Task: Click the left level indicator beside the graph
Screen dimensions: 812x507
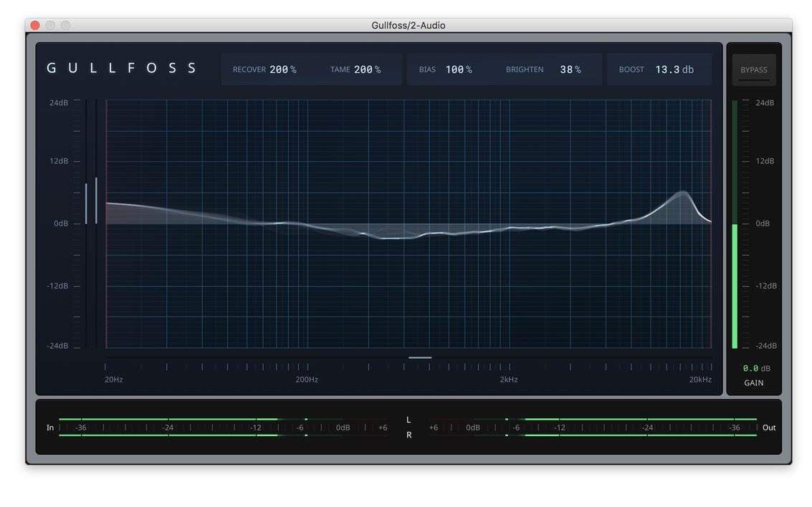Action: (86, 203)
